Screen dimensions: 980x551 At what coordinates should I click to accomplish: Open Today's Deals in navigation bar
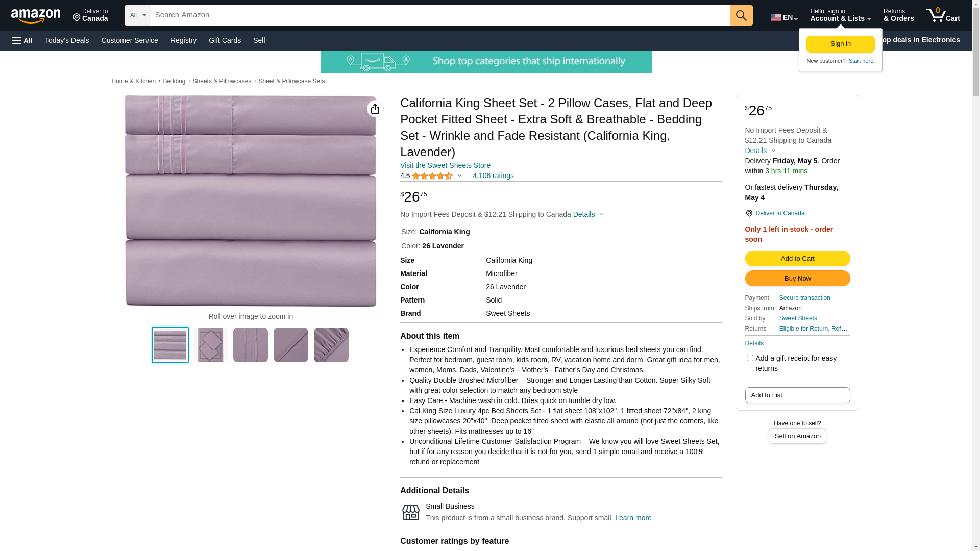coord(67,40)
